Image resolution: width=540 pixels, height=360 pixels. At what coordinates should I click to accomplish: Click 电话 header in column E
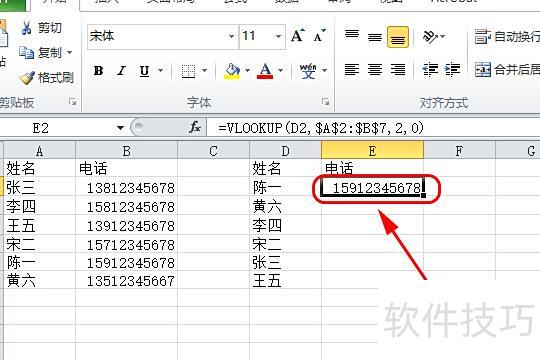[x=372, y=168]
